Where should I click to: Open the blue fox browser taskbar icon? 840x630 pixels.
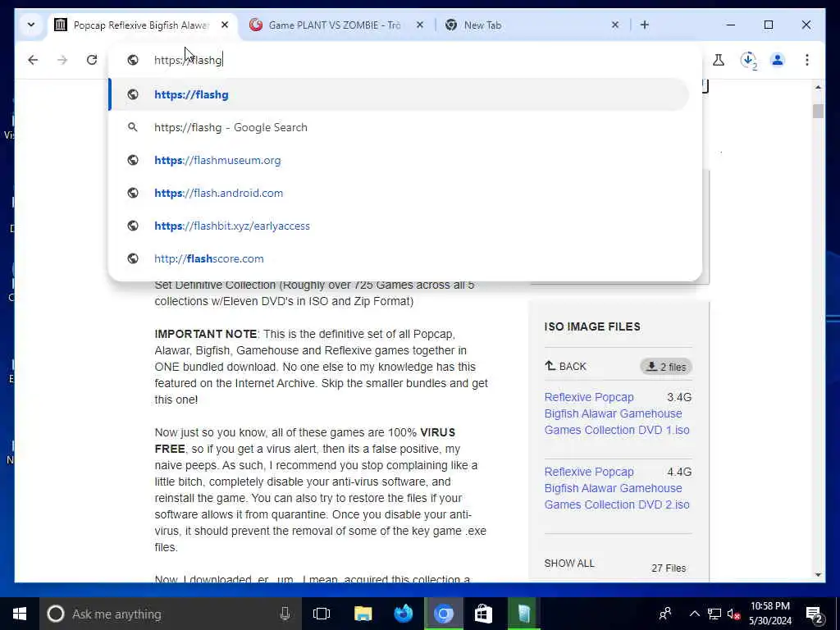(404, 614)
